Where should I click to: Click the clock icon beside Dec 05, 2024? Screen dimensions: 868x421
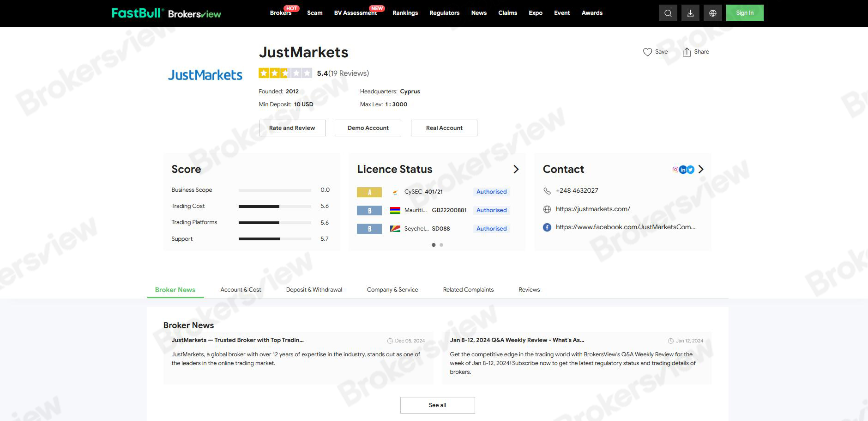(x=390, y=341)
